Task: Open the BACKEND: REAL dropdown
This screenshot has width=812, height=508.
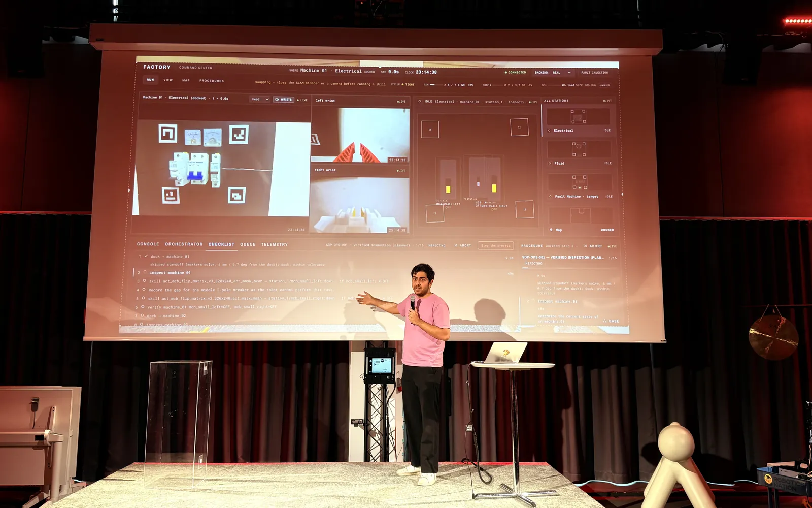Action: click(x=553, y=72)
